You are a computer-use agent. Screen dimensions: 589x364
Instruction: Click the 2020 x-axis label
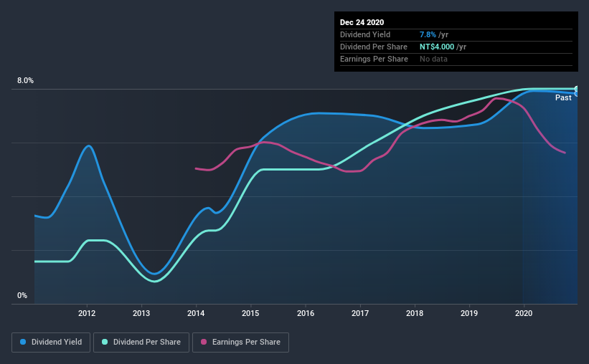click(x=524, y=313)
